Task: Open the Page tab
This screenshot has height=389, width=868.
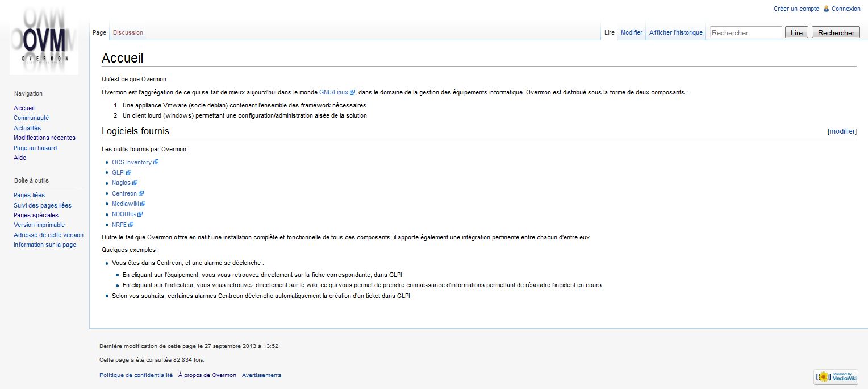Action: point(99,32)
